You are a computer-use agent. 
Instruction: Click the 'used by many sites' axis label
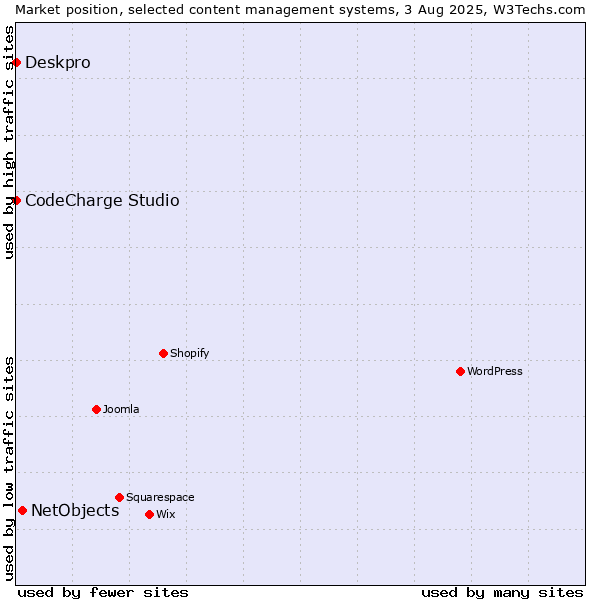point(502,593)
